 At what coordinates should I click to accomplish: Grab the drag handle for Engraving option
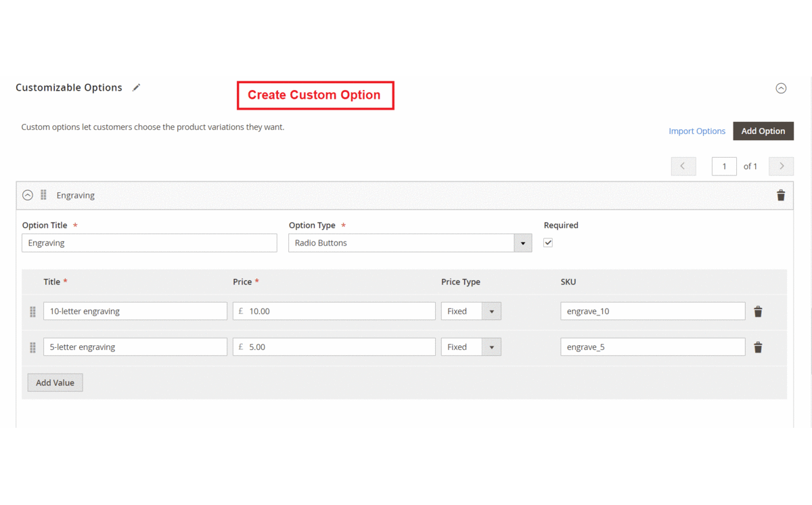(x=43, y=195)
